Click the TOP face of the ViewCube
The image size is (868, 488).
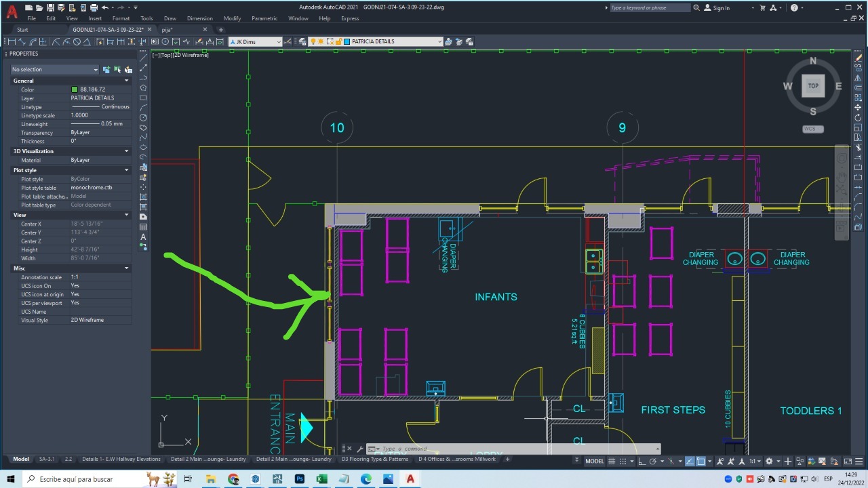(813, 85)
